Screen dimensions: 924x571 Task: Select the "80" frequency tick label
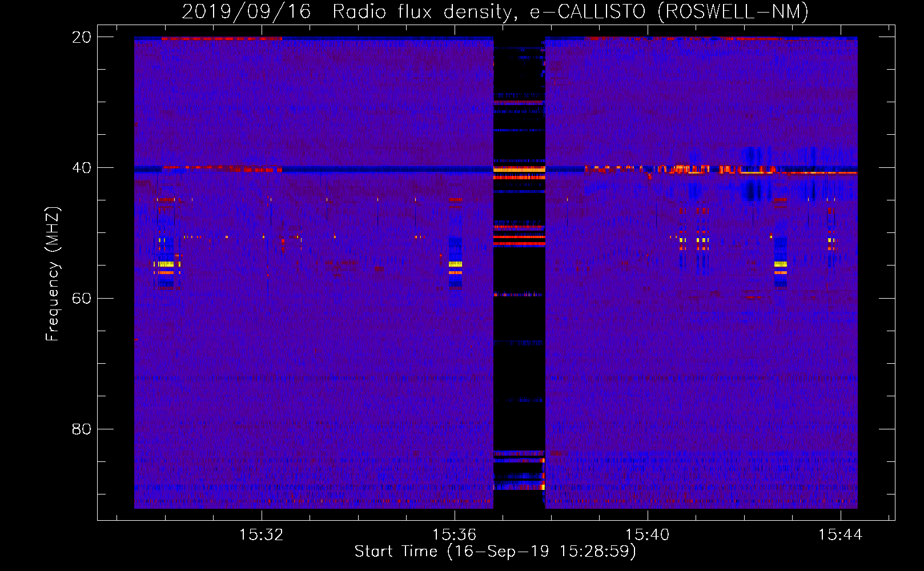(x=82, y=429)
